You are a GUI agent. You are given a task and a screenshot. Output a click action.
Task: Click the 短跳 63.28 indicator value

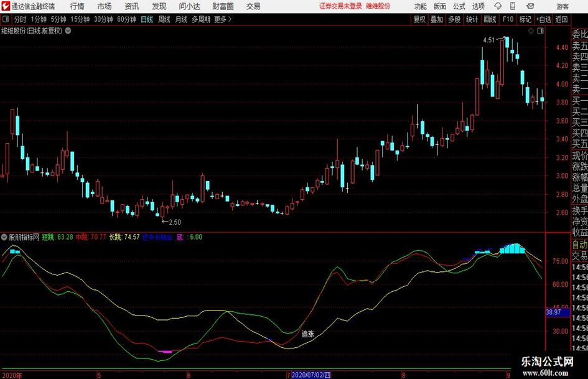coord(57,237)
